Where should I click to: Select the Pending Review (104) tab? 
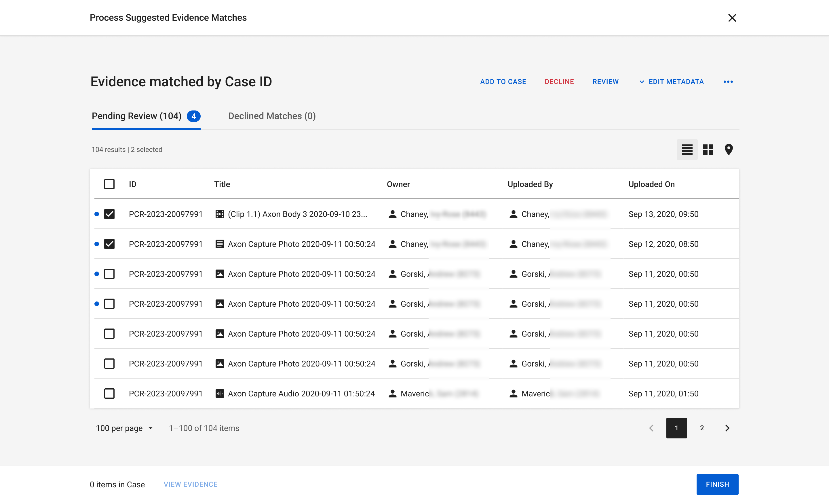click(x=137, y=116)
